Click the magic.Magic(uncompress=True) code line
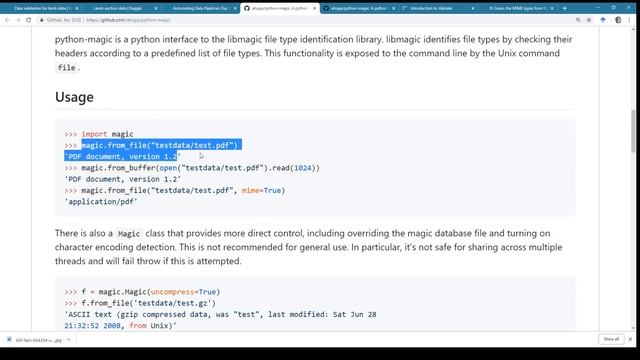640x360 pixels. click(142, 292)
